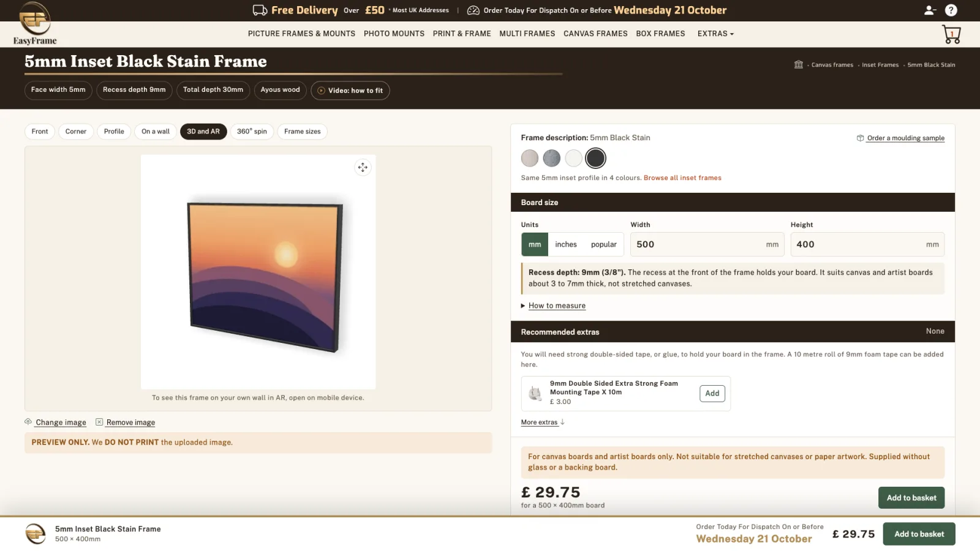The width and height of the screenshot is (980, 551).
Task: Click the help question mark icon
Action: 951,10
